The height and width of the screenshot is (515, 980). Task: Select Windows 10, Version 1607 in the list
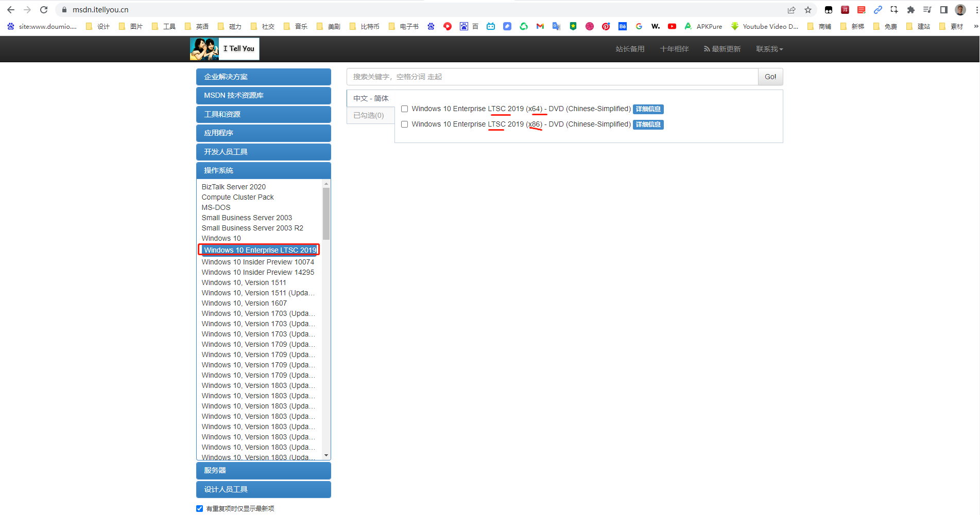pyautogui.click(x=244, y=303)
